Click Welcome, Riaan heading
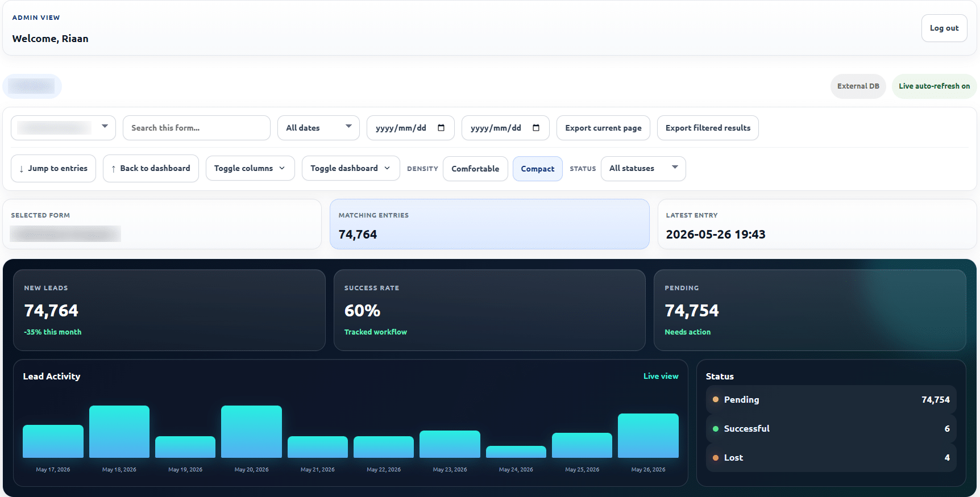The height and width of the screenshot is (497, 980). coord(50,39)
